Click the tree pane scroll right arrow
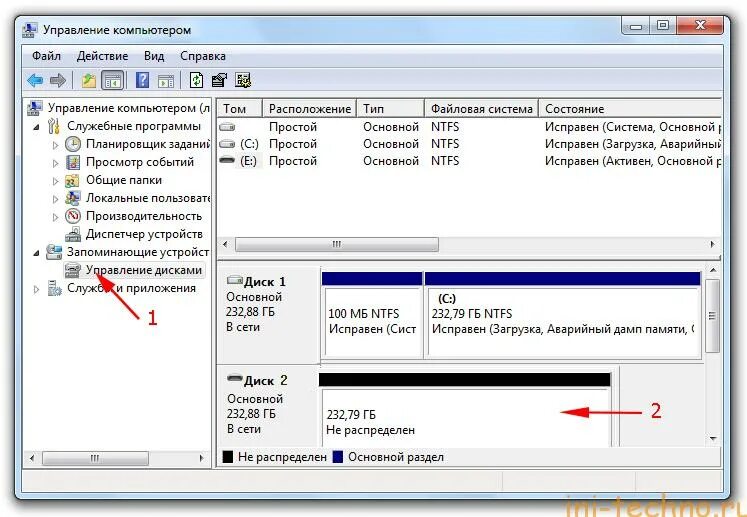 (202, 458)
